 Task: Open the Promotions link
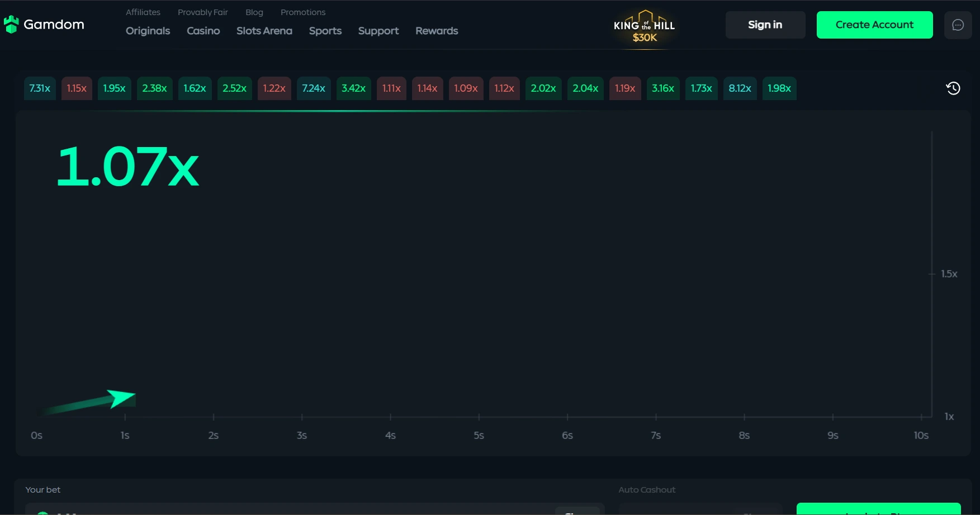point(303,12)
